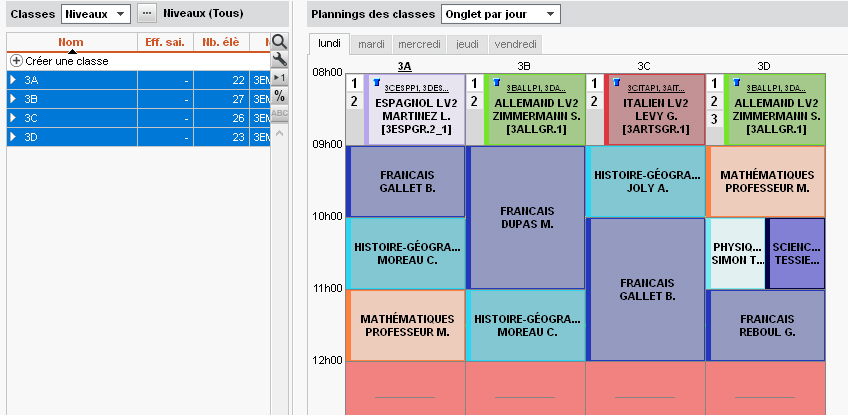This screenshot has width=848, height=415.
Task: Switch to the vendredi tab
Action: coord(515,44)
